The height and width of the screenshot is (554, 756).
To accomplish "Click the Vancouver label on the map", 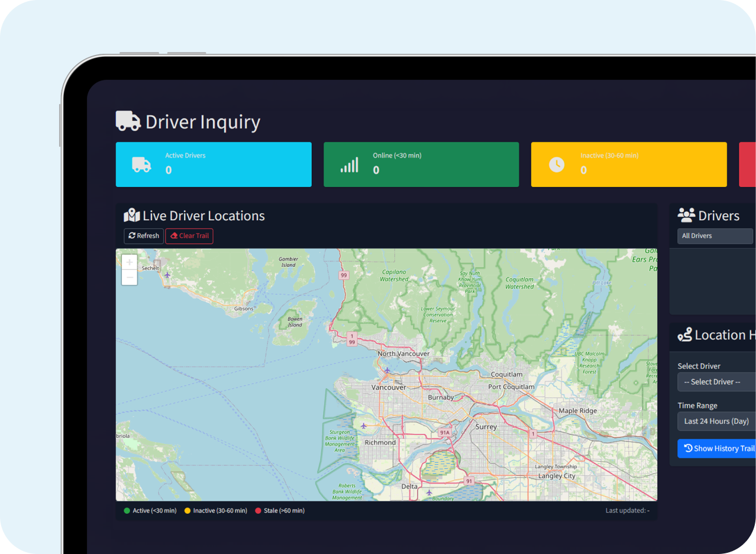I will pos(389,387).
